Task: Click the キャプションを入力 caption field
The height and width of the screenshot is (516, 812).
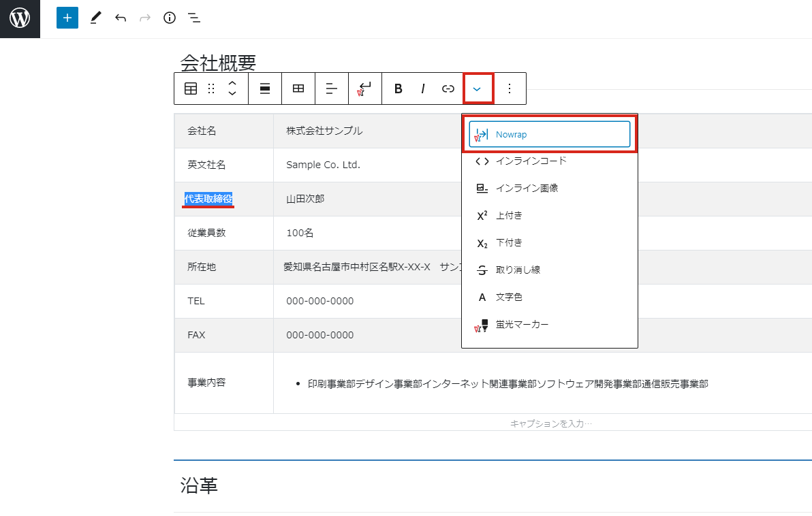Action: pyautogui.click(x=551, y=423)
